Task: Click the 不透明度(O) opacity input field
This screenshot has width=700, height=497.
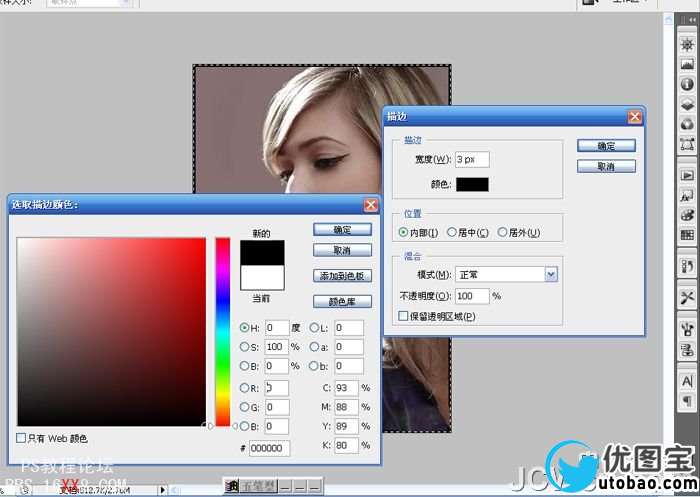Action: click(472, 296)
